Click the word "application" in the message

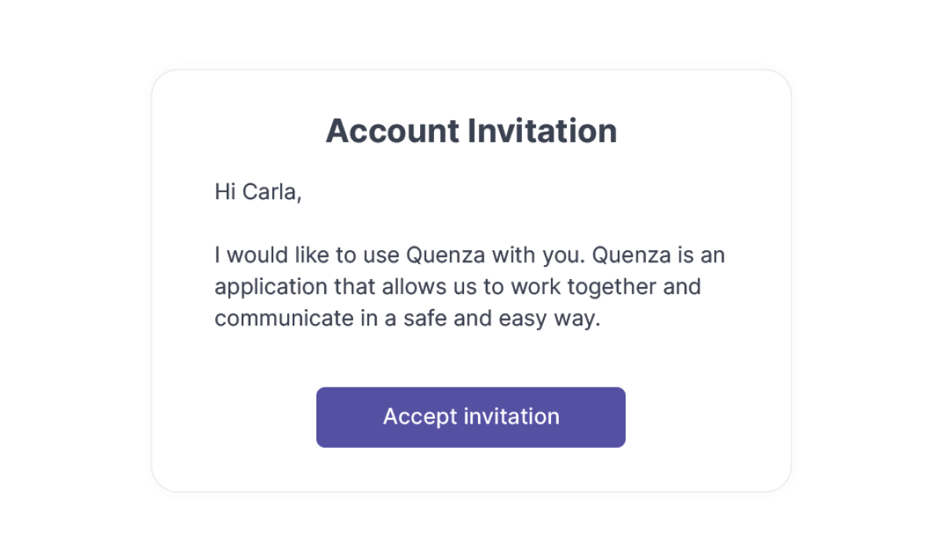(x=270, y=288)
